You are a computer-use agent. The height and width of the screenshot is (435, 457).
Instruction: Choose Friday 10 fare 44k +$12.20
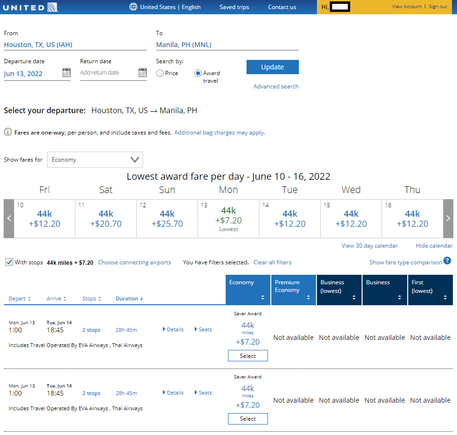coord(45,219)
